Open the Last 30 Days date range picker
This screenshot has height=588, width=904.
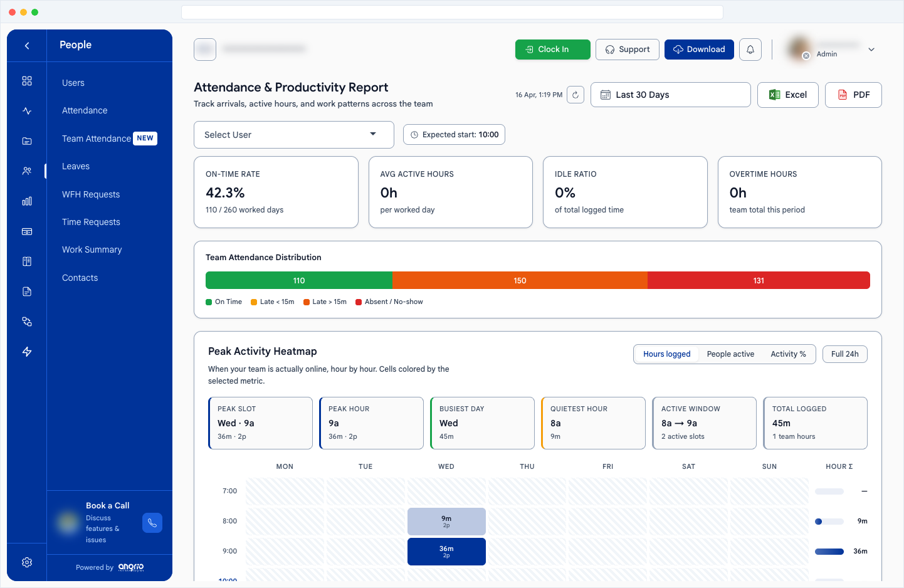coord(670,94)
